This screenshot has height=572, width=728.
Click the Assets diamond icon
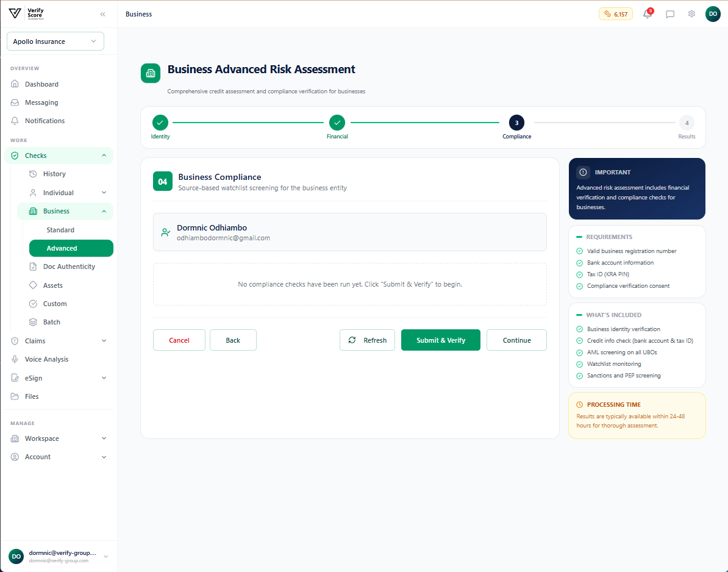[x=33, y=285]
